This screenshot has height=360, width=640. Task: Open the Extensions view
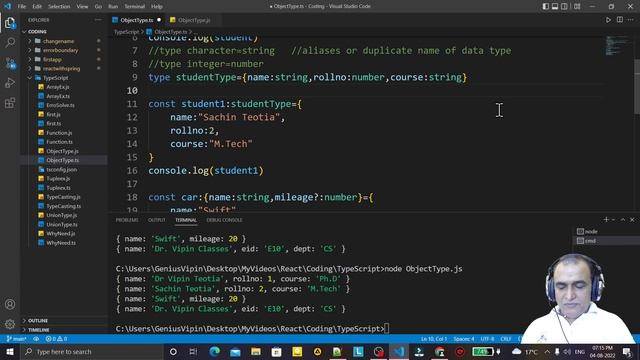click(10, 102)
